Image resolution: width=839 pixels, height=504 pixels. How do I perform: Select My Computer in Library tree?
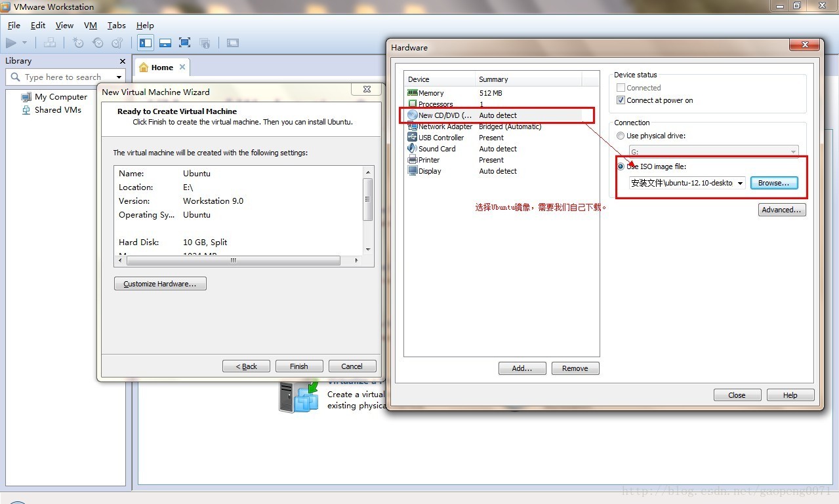pyautogui.click(x=60, y=96)
